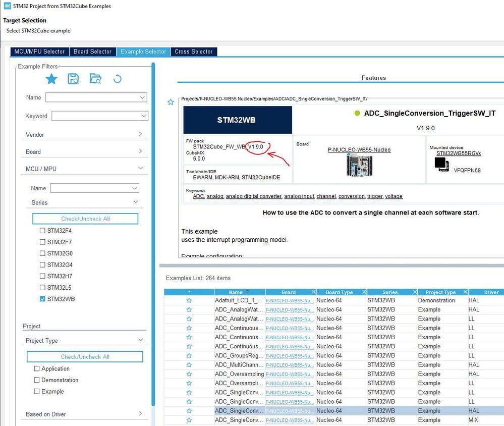Open the P-NUCLEO-WB55-Nucleo board link
This screenshot has width=504, height=426.
(359, 150)
